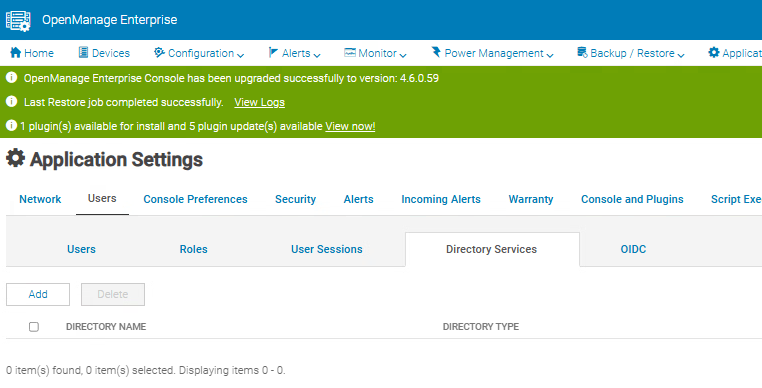762x388 pixels.
Task: Switch to the Warranty tab
Action: 531,199
